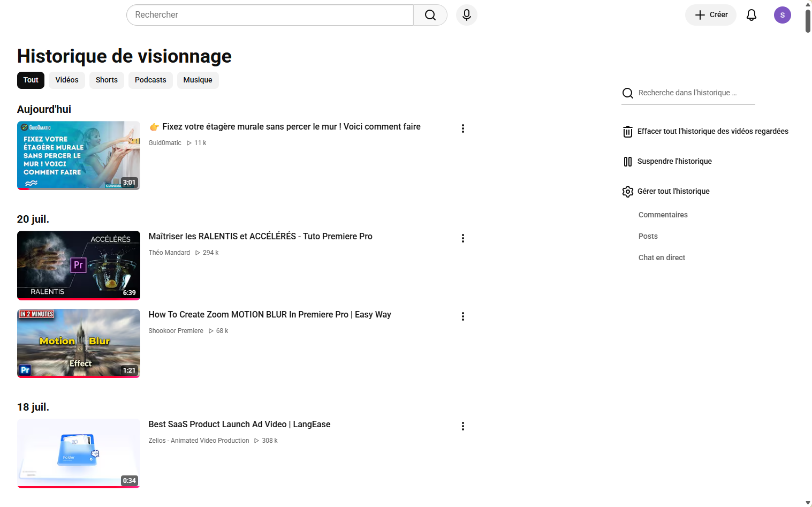Select the Podcasts filter chip
The image size is (812, 507).
pyautogui.click(x=150, y=80)
